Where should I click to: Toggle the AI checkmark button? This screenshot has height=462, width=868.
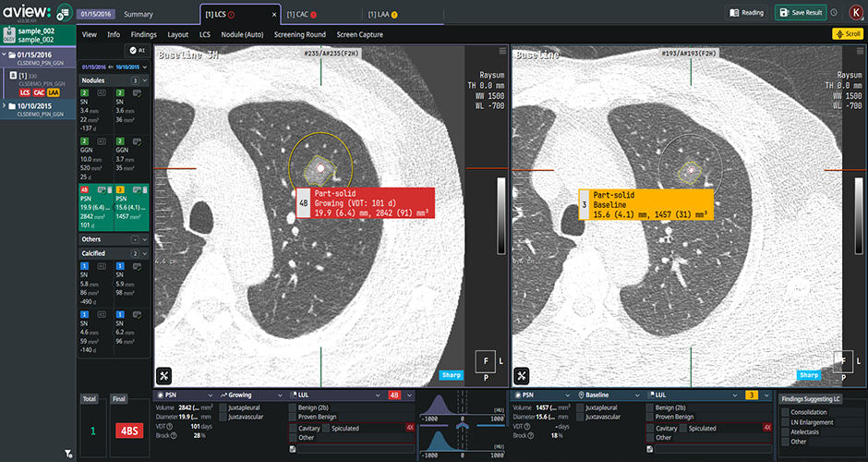click(139, 51)
